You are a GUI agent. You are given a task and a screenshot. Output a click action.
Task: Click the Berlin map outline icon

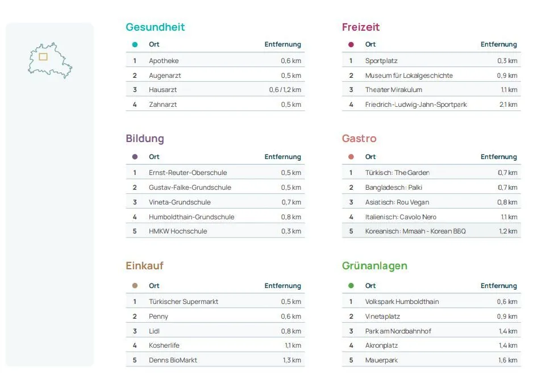click(50, 61)
